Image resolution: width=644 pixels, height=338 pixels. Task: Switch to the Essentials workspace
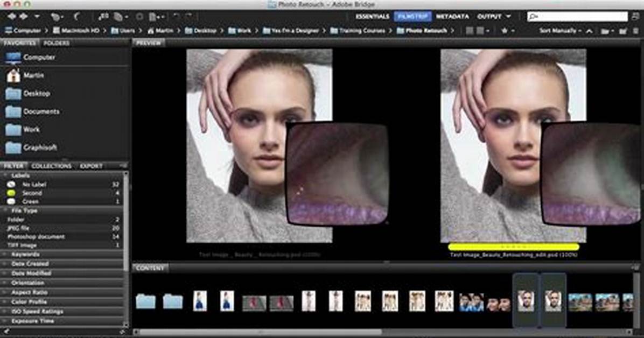point(373,17)
